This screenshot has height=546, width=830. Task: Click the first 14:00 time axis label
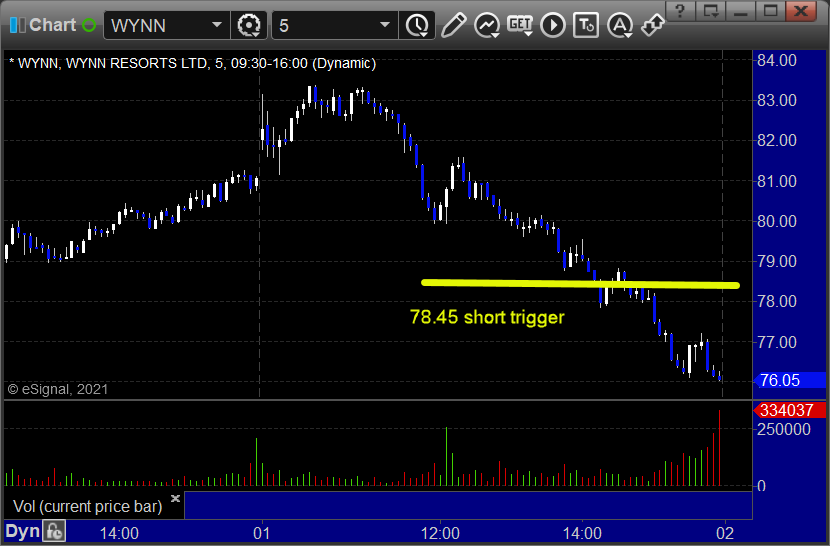[x=119, y=533]
